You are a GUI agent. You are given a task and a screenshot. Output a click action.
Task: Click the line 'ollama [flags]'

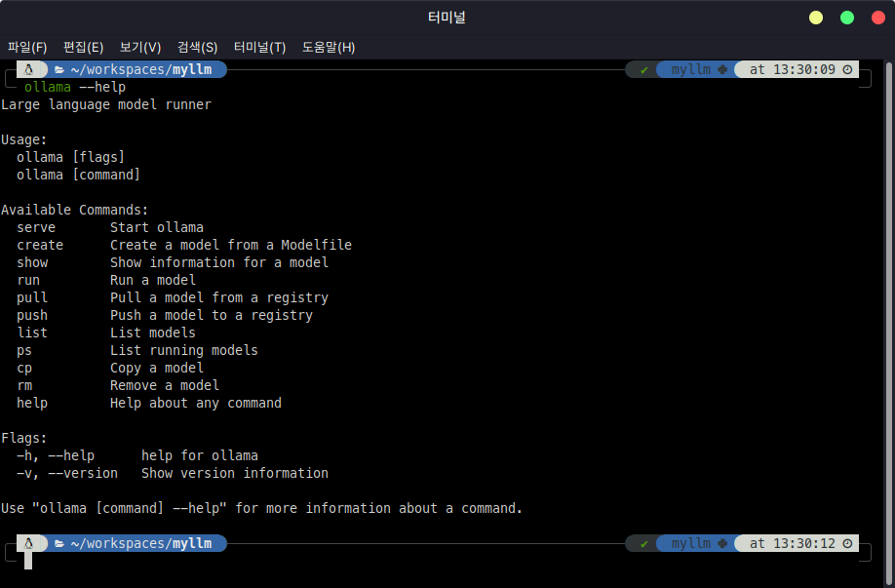coord(70,158)
